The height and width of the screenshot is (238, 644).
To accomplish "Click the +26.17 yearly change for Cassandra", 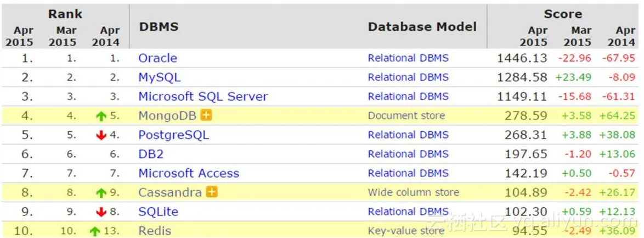I will tap(617, 192).
